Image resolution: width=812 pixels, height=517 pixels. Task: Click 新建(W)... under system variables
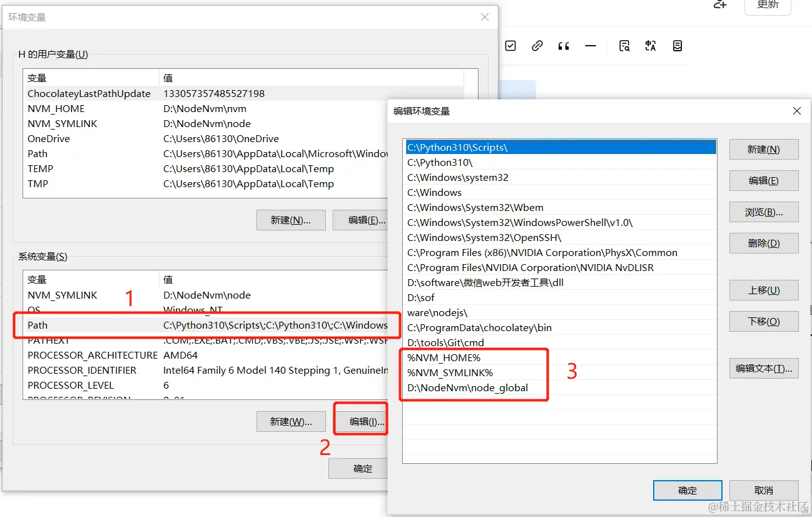(291, 421)
